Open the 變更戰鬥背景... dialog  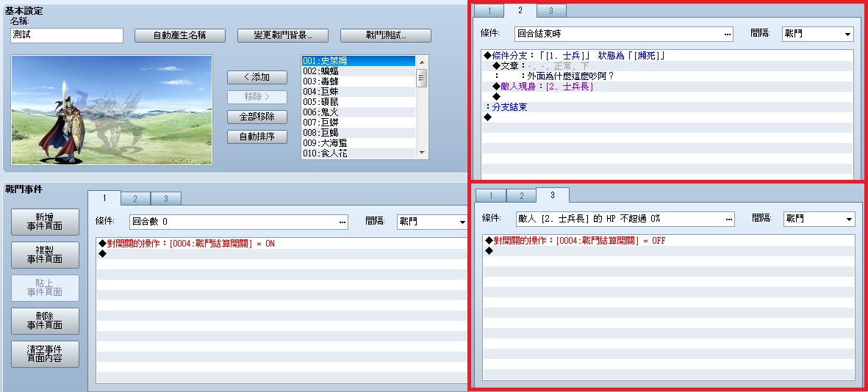click(283, 35)
